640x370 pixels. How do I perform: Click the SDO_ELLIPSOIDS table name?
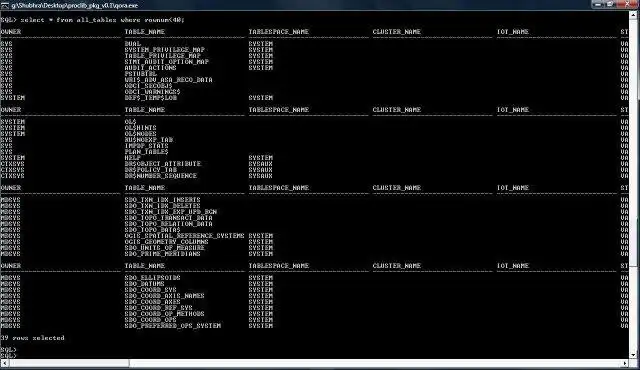click(x=153, y=278)
